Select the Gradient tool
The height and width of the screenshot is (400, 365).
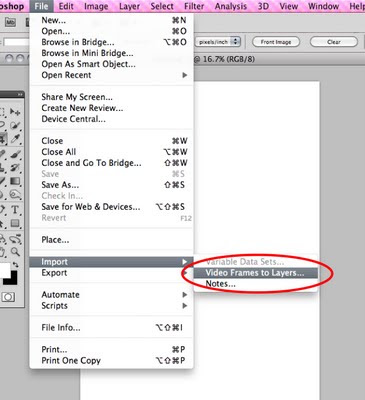click(x=15, y=181)
